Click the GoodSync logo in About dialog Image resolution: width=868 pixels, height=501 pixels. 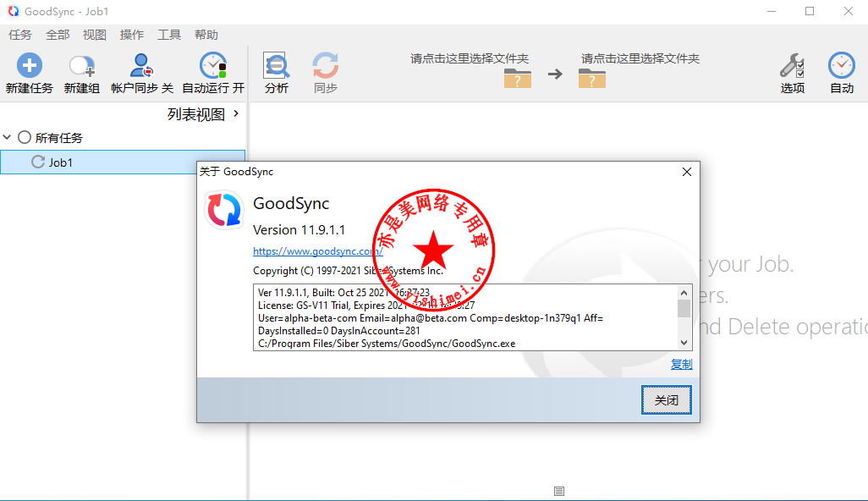click(223, 209)
